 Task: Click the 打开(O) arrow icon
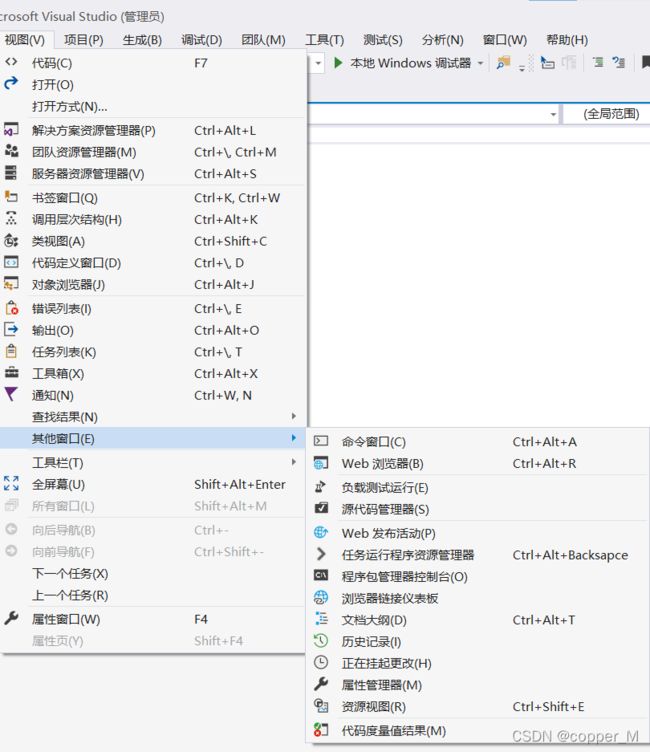pyautogui.click(x=11, y=84)
